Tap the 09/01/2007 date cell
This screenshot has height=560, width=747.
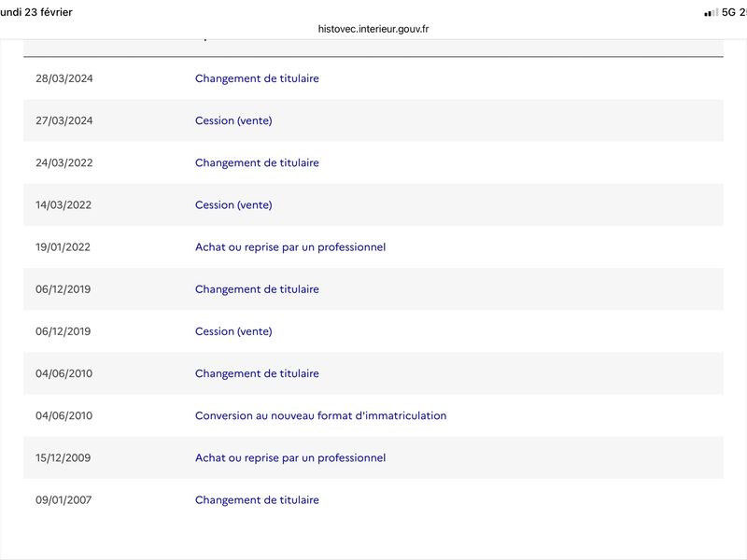[64, 500]
